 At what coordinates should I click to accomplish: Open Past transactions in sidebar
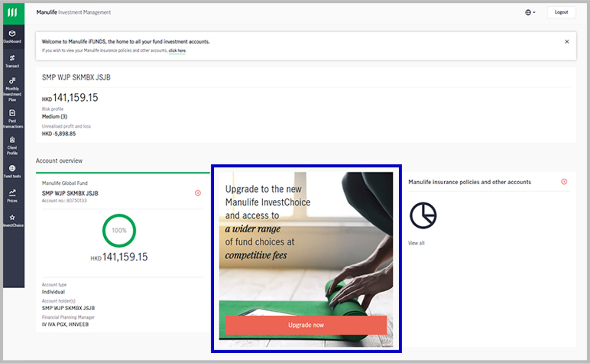(13, 119)
